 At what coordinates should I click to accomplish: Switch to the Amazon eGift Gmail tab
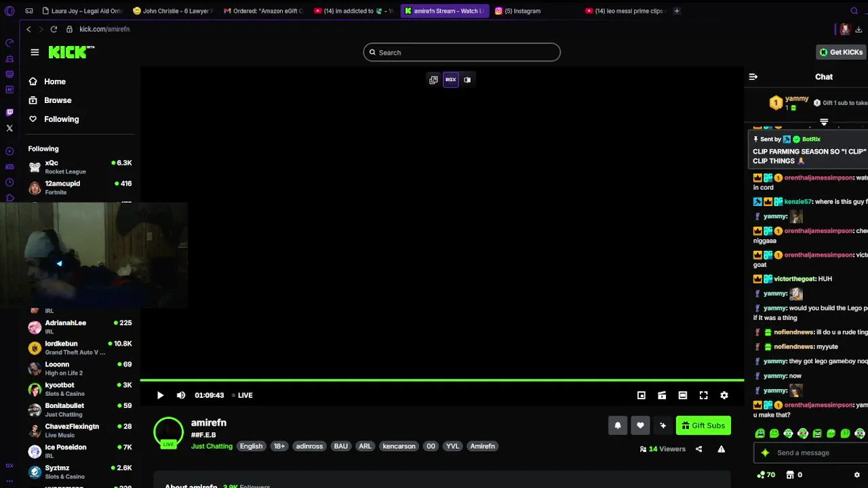pyautogui.click(x=263, y=11)
